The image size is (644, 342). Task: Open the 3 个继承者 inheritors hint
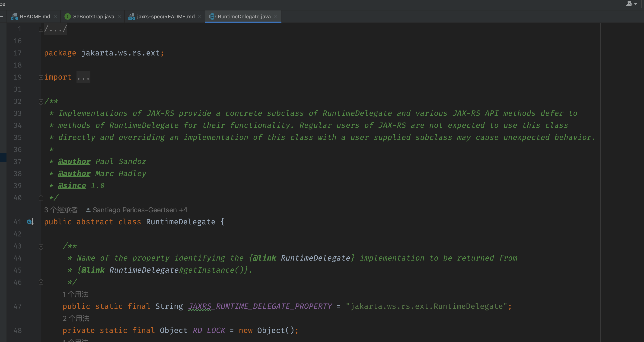[x=61, y=210]
